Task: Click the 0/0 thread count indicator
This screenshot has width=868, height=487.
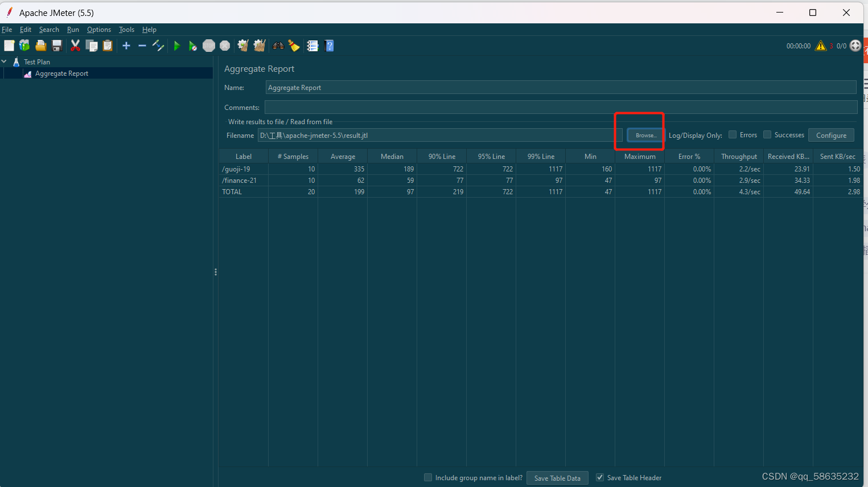Action: 841,46
